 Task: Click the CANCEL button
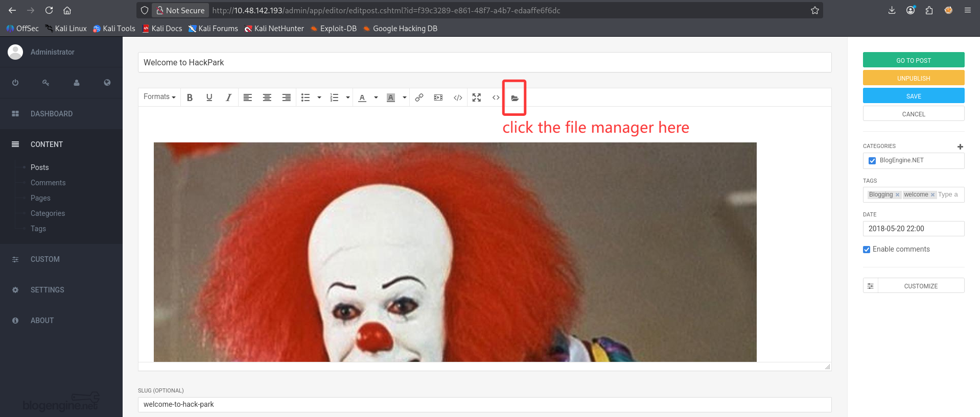pyautogui.click(x=914, y=113)
